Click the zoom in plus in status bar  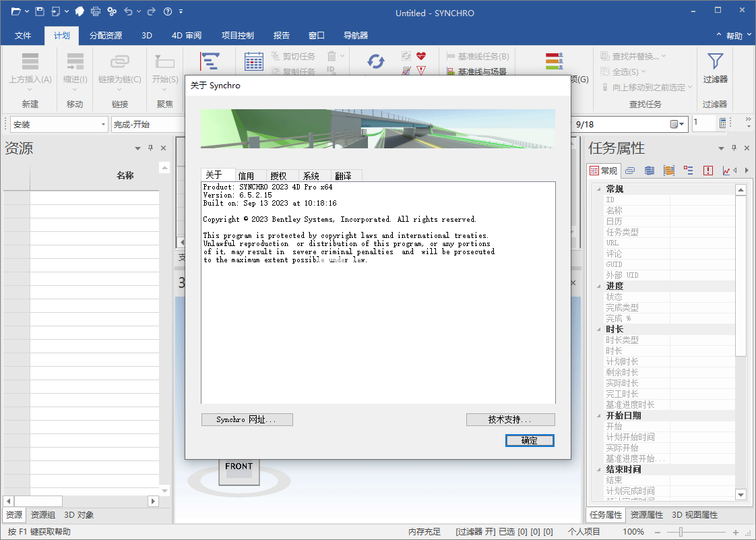[736, 532]
